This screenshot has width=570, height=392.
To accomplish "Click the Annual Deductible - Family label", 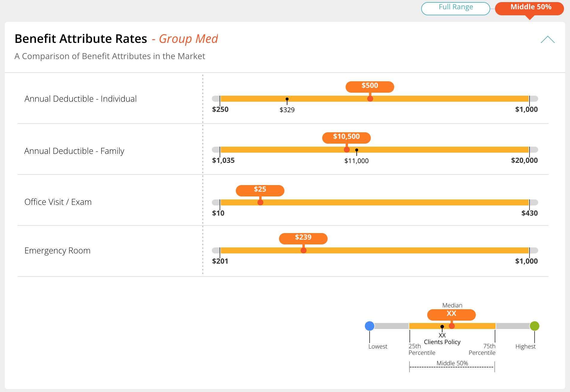I will pyautogui.click(x=74, y=151).
